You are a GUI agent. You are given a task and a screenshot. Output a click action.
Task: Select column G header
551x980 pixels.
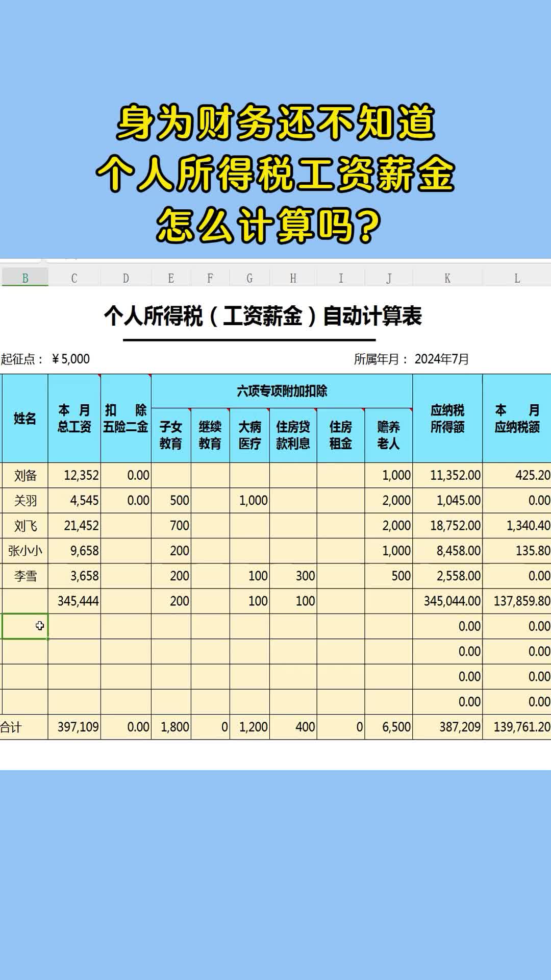coord(249,278)
